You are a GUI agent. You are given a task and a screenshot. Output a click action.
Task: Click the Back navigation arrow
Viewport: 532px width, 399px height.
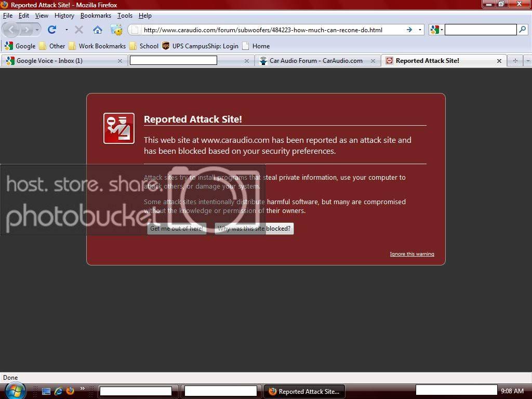pyautogui.click(x=11, y=30)
